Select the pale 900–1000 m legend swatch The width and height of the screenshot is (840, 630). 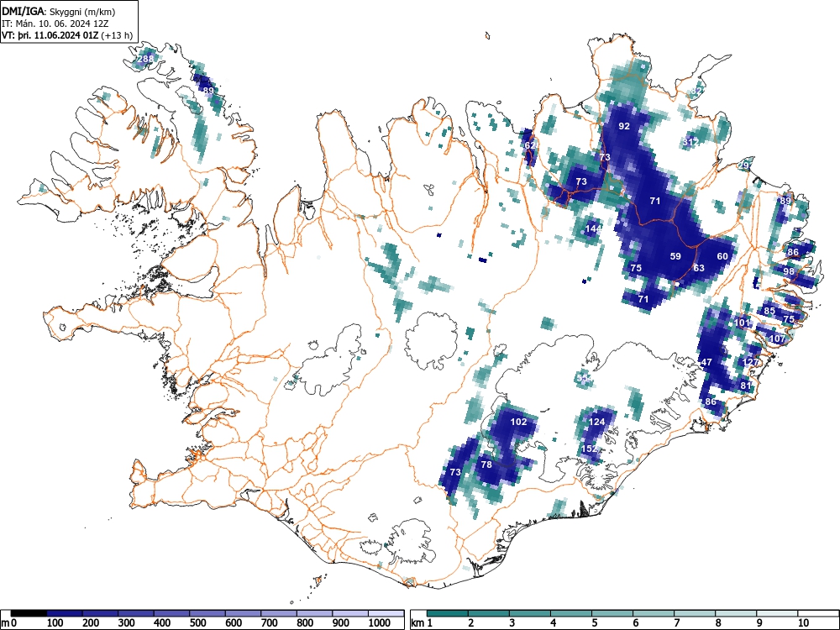350,613
